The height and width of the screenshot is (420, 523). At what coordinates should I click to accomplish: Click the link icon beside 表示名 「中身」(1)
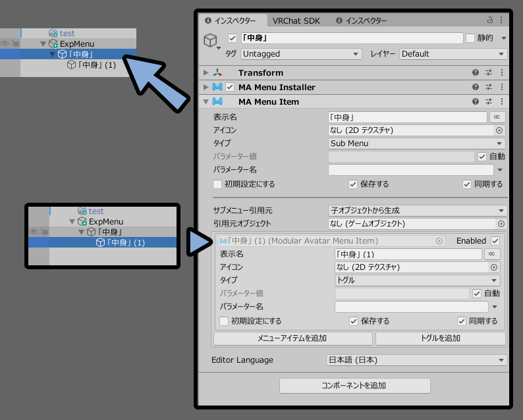coord(492,254)
